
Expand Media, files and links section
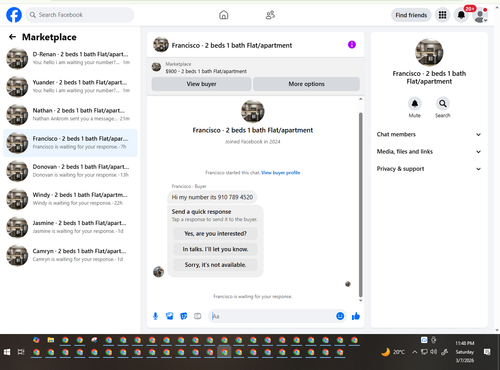429,152
